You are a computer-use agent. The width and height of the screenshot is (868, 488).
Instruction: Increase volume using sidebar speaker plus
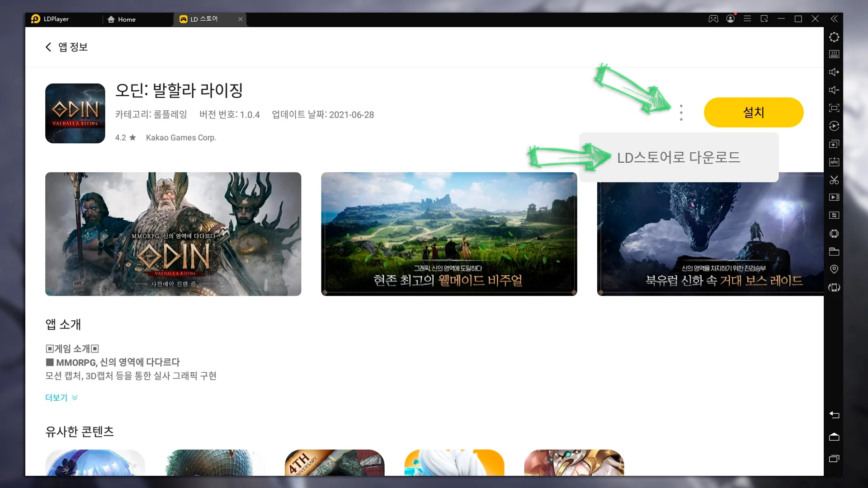point(834,72)
